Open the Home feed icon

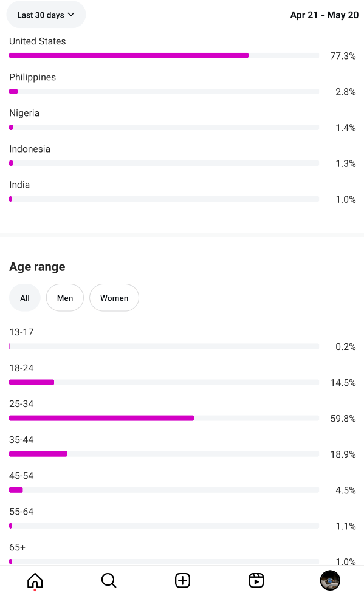pyautogui.click(x=35, y=580)
